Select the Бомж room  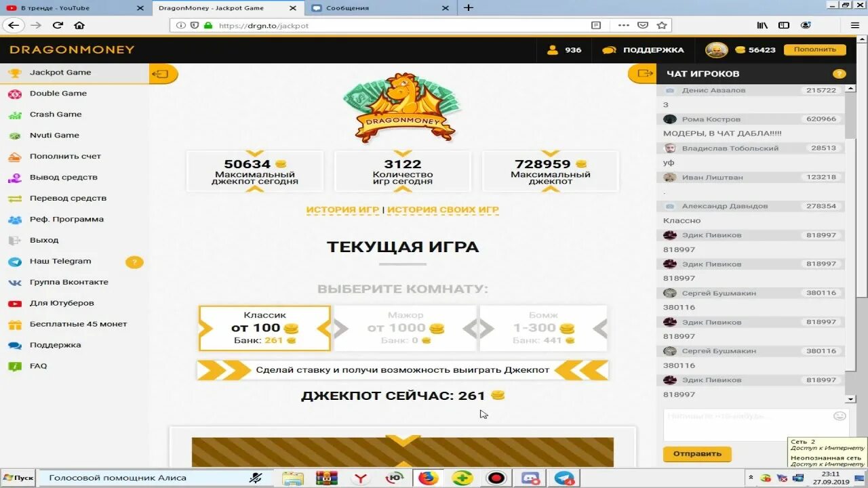click(x=543, y=328)
